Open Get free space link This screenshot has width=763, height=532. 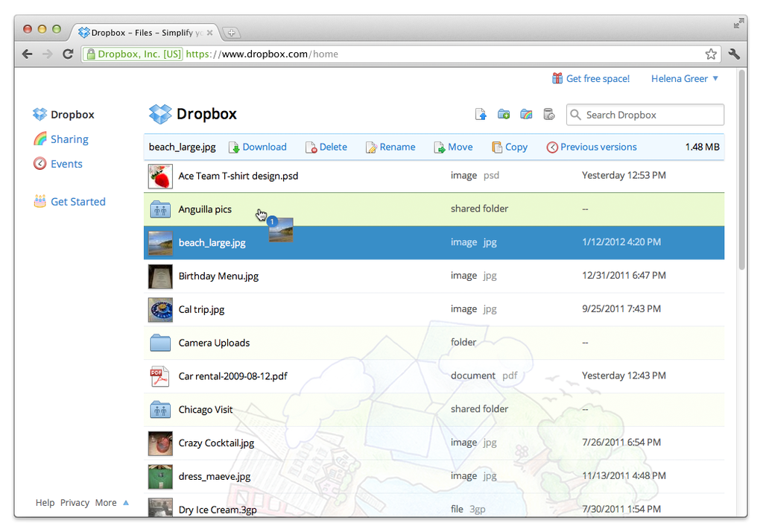coord(598,78)
